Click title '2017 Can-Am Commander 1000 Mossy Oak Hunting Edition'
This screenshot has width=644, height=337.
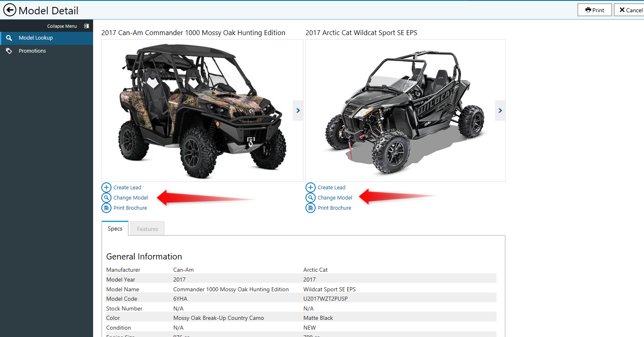tap(193, 33)
